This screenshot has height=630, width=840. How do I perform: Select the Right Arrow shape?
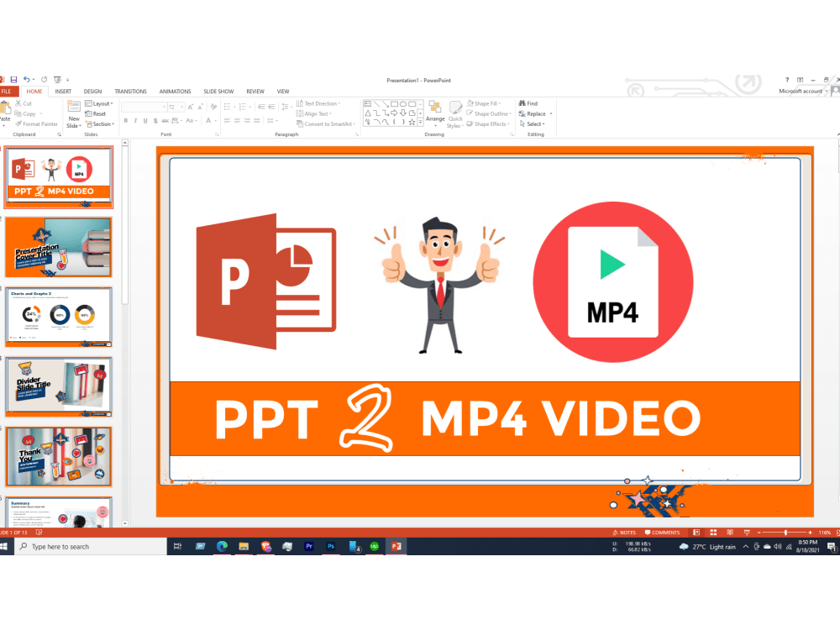[x=394, y=113]
